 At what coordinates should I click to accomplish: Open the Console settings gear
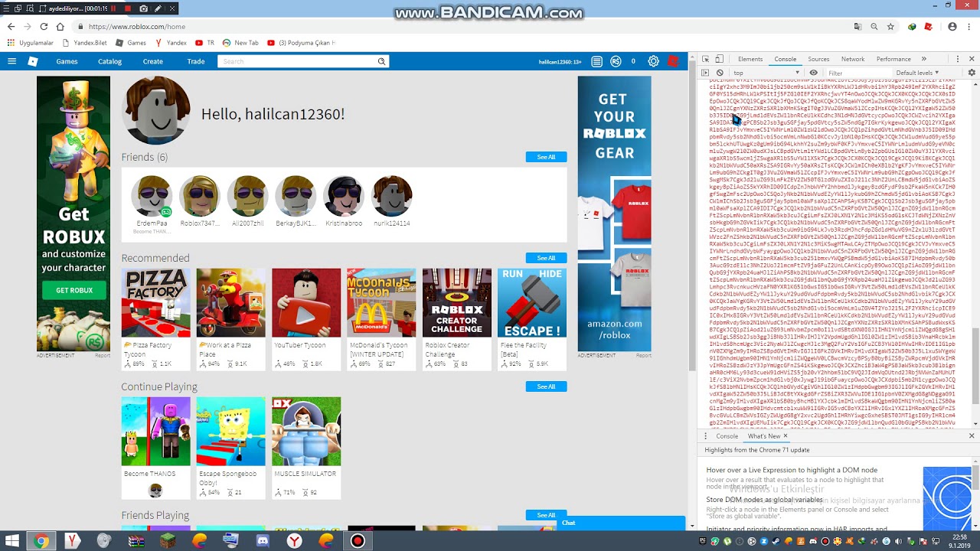pyautogui.click(x=972, y=73)
